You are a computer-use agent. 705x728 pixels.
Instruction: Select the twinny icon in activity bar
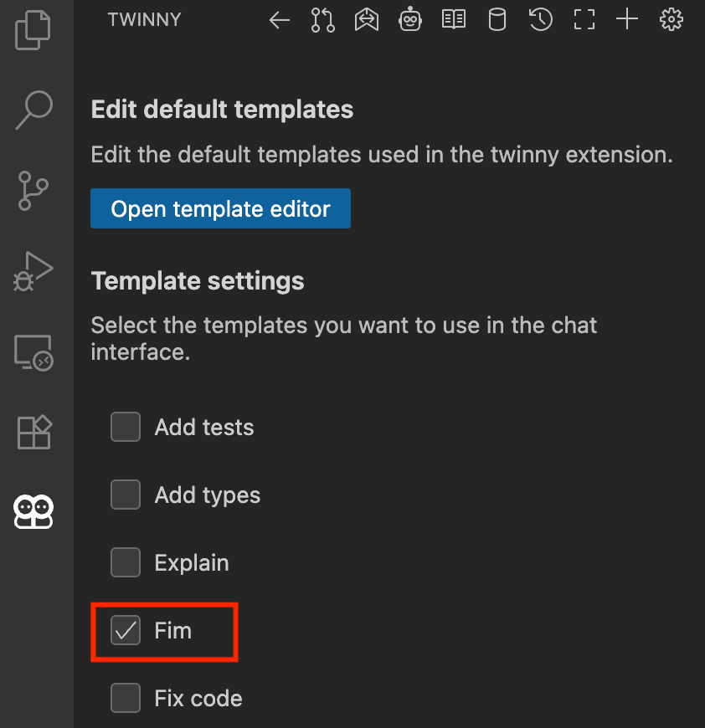pyautogui.click(x=33, y=511)
